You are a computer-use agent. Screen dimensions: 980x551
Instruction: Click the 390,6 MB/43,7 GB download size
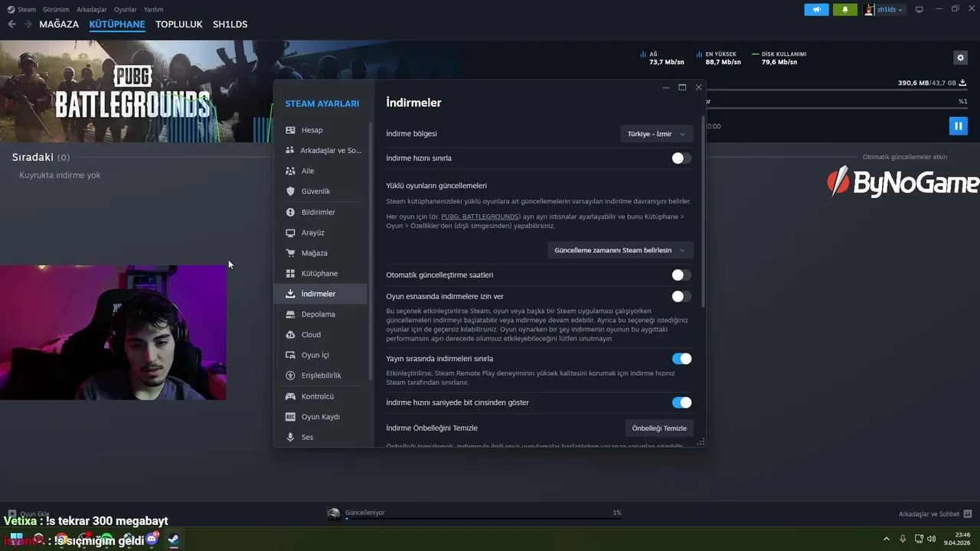click(927, 83)
